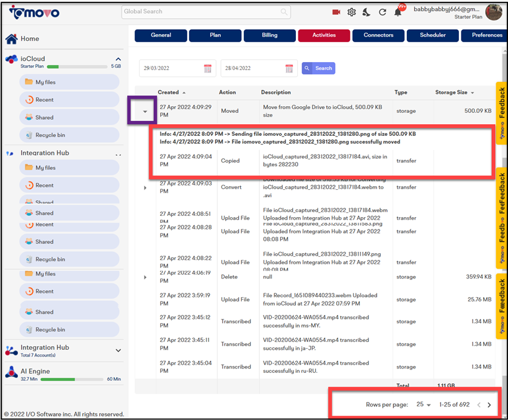Screen dimensions: 508x420
Task: Sort by the Storage Size column header
Action: pos(454,92)
